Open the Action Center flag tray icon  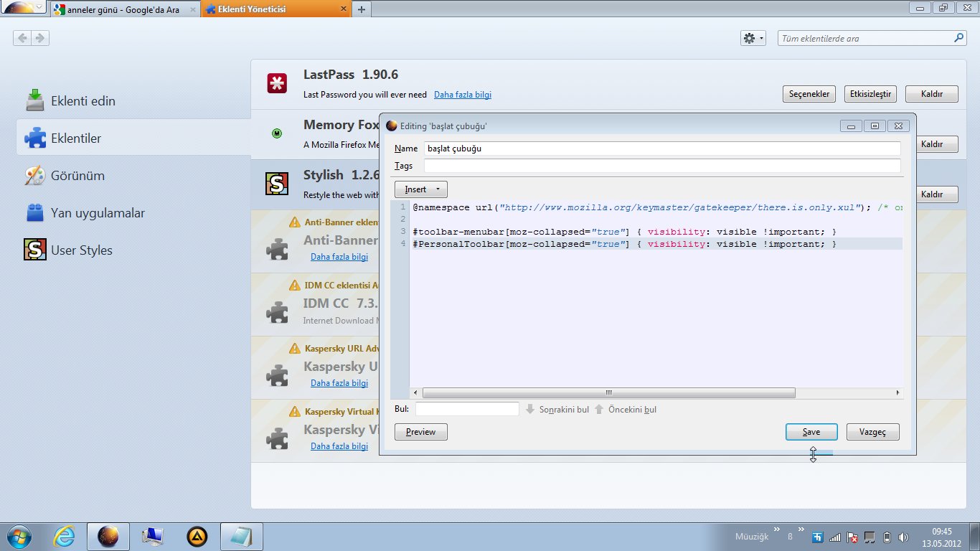coord(852,537)
